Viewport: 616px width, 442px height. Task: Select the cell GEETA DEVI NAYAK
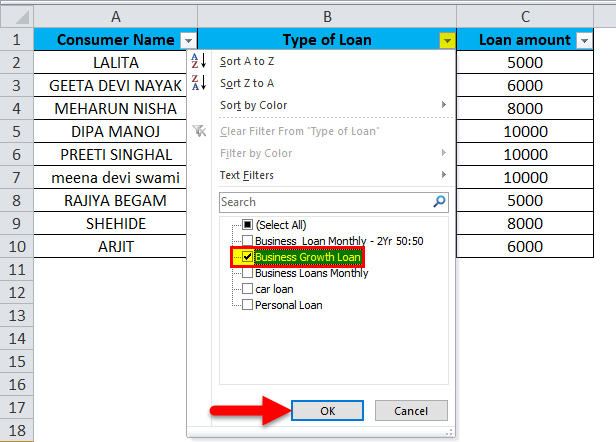pyautogui.click(x=110, y=85)
